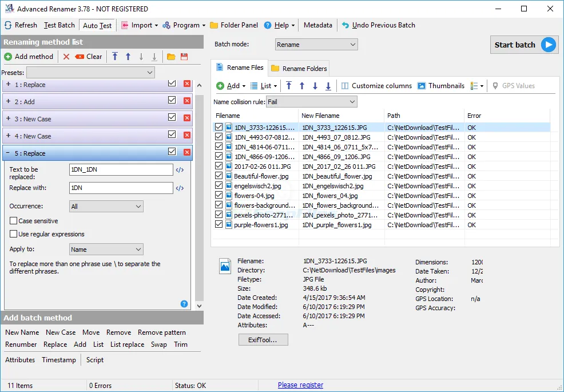Insert tag for Text to be replaced field
The image size is (564, 392).
180,169
